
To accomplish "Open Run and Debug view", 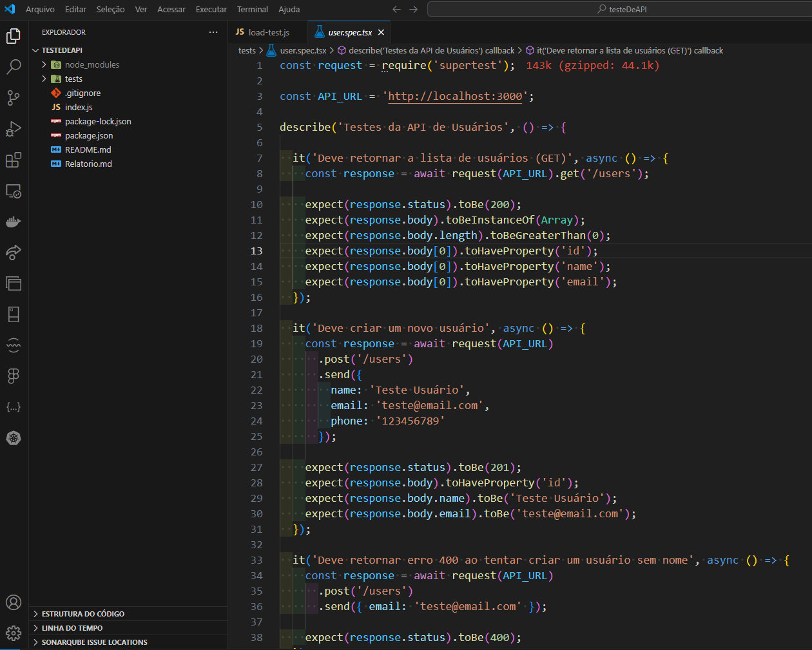I will tap(14, 128).
